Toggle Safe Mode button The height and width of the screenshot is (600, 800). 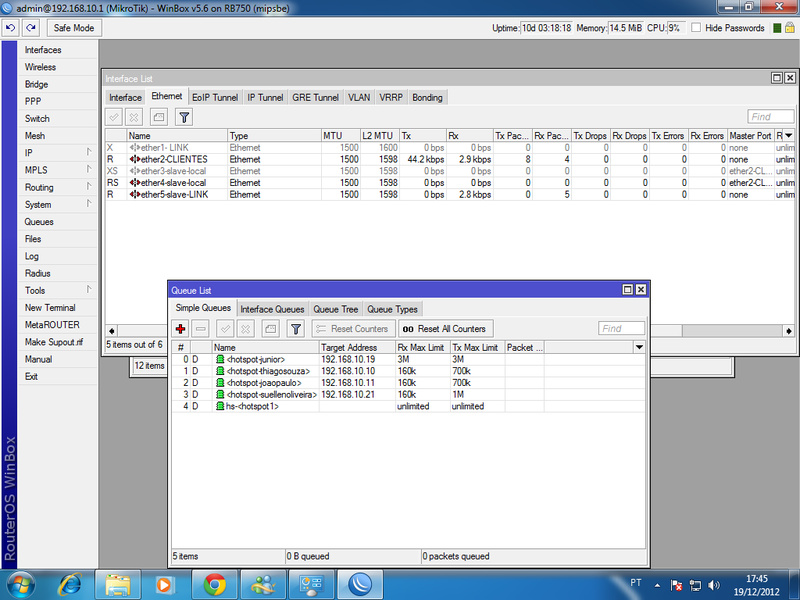74,28
